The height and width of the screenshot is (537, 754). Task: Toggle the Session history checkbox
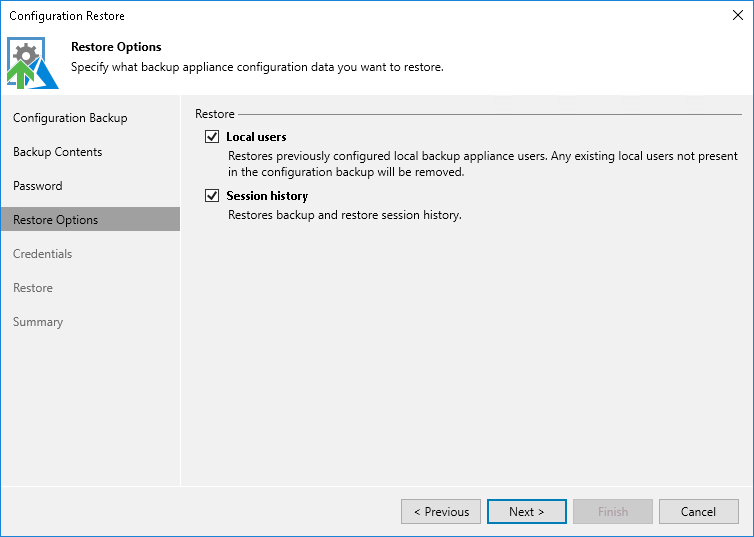[212, 196]
